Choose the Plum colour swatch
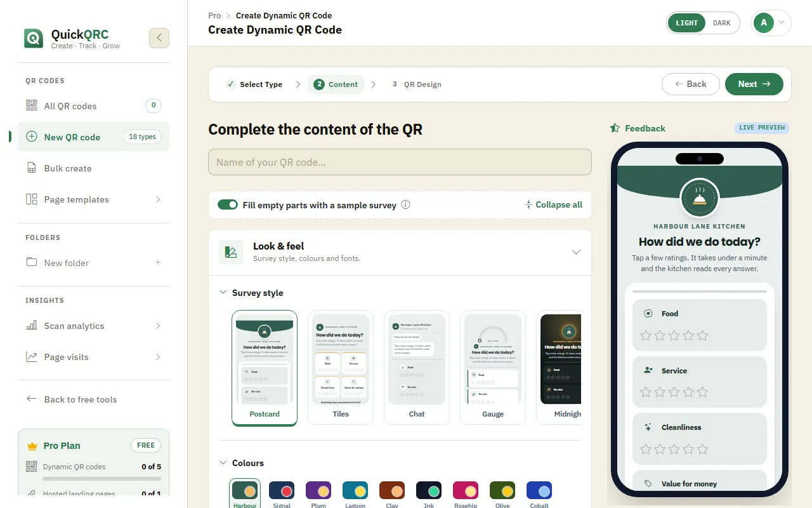Screen dimensions: 812x508 318,490
